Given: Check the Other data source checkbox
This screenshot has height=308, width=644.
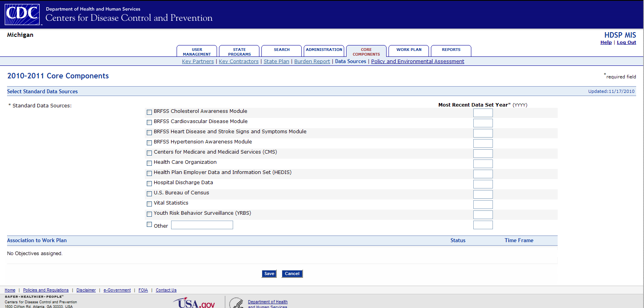Looking at the screenshot, I should [x=149, y=225].
